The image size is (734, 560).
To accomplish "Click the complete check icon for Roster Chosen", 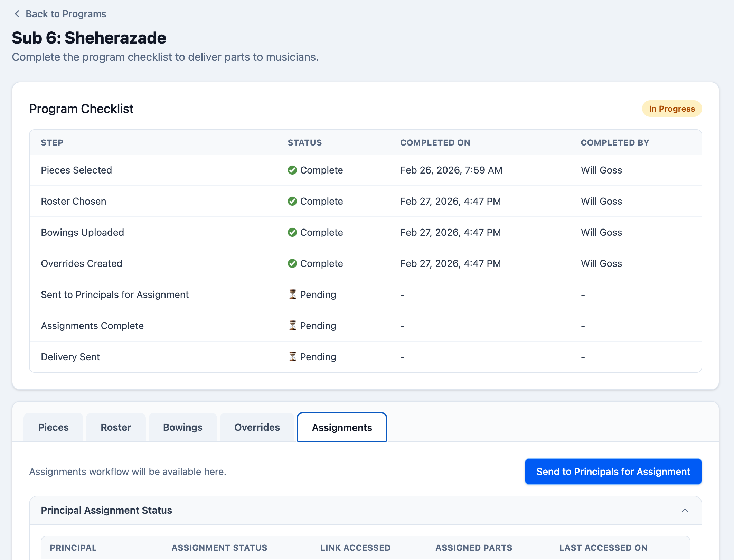I will pyautogui.click(x=292, y=201).
